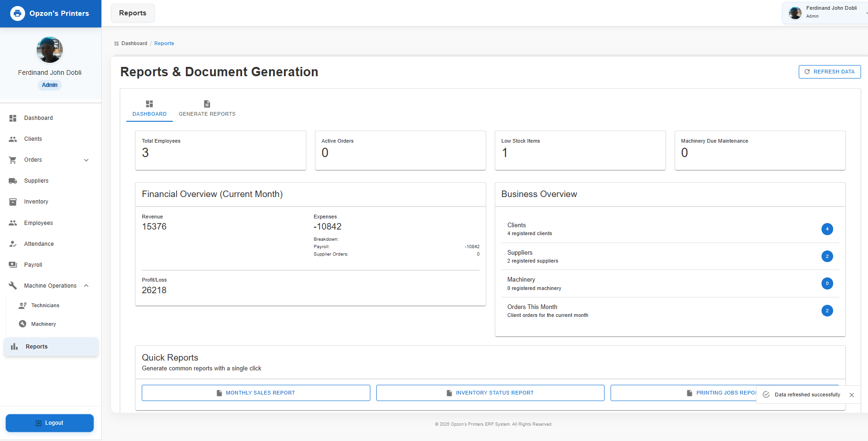
Task: Click the Dashboard breadcrumb link
Action: (134, 43)
